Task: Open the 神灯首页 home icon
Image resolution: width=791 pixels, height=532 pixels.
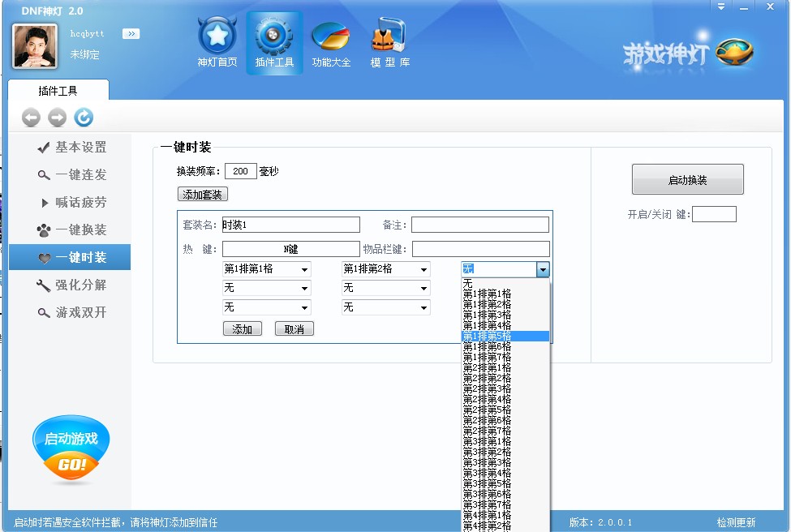Action: coord(217,42)
